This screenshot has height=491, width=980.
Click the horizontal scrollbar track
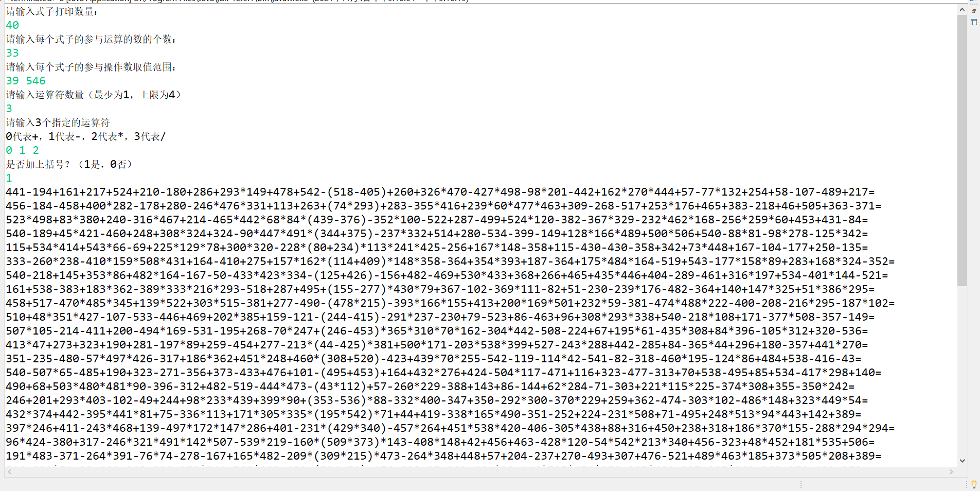point(480,471)
